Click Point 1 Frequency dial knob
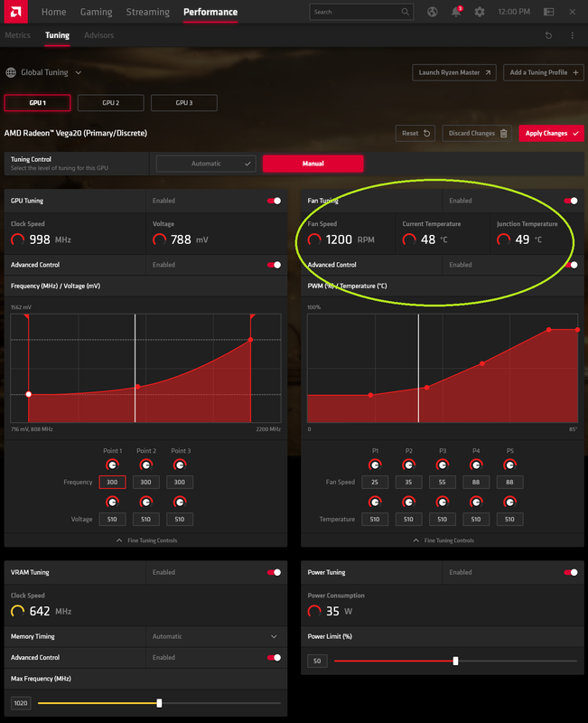This screenshot has width=588, height=723. (112, 465)
